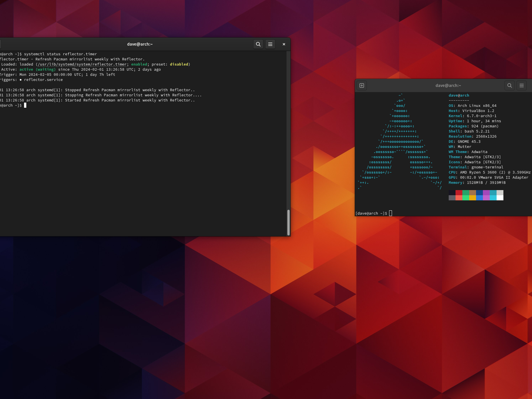The image size is (532, 399).
Task: Select the white swatch in neofetch palette
Action: [x=500, y=198]
